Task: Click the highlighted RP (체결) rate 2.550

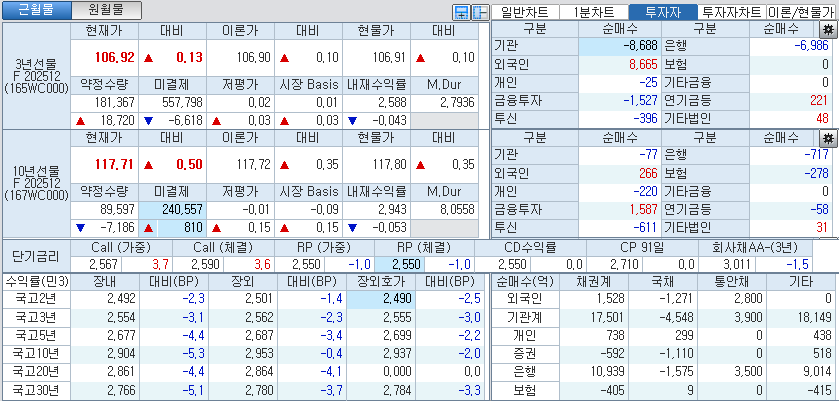Action: point(406,264)
